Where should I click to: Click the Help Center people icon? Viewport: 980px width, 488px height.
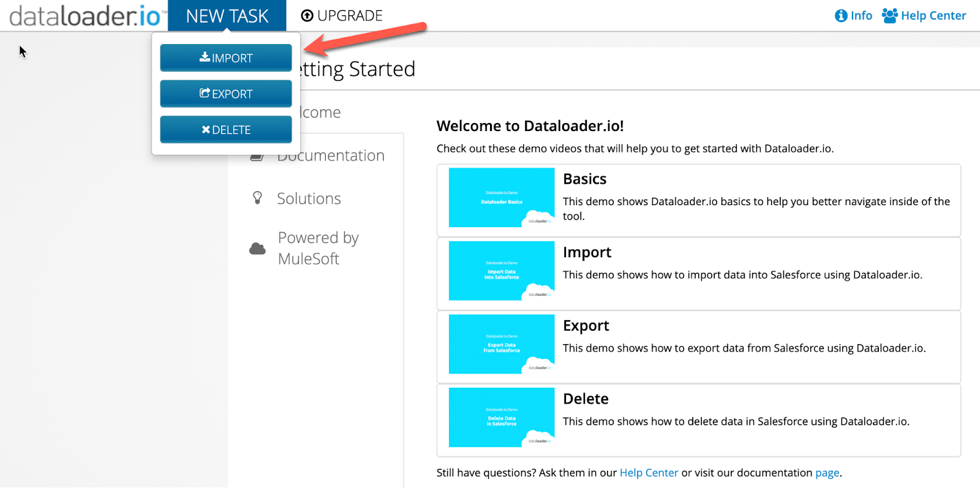[x=890, y=15]
